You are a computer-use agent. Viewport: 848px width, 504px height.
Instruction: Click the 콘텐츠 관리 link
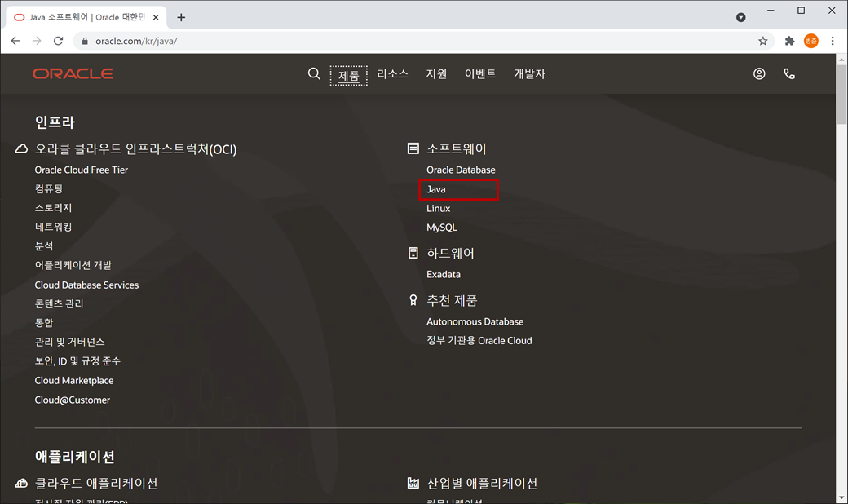tap(59, 303)
